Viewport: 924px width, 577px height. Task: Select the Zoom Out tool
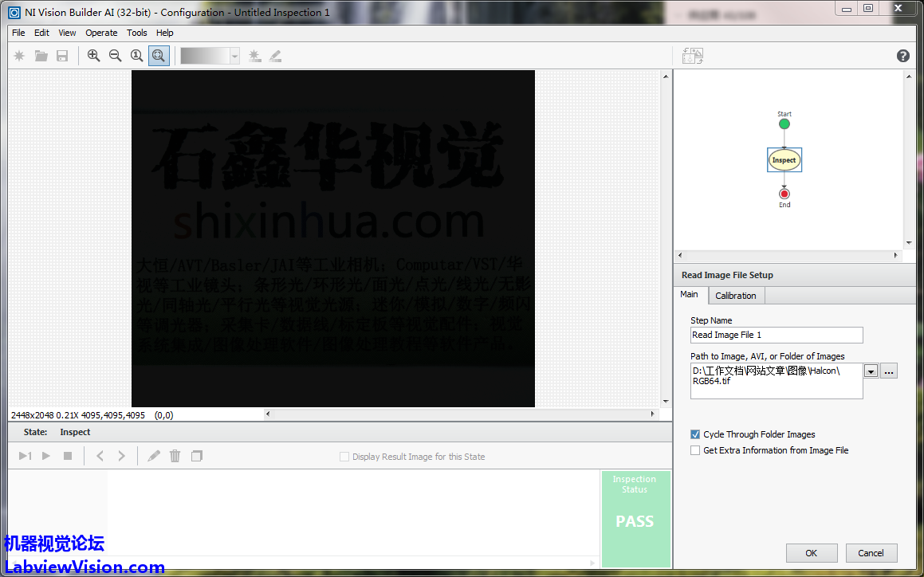click(x=115, y=56)
